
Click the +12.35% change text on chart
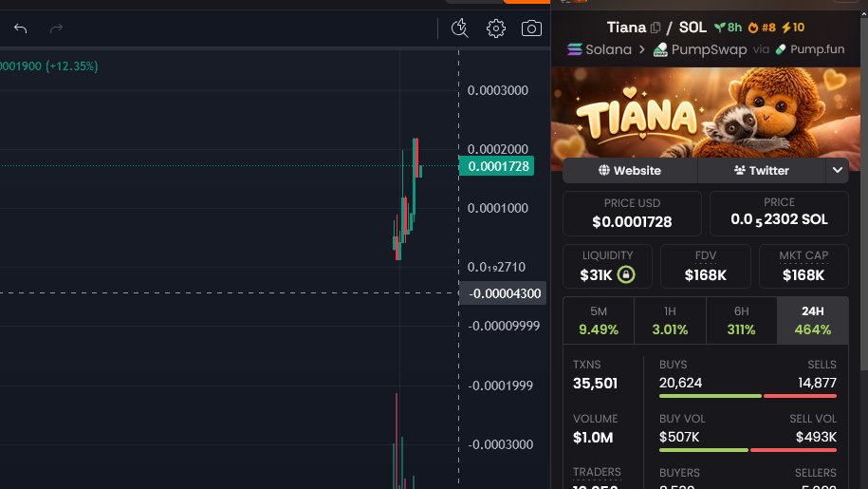[x=72, y=66]
